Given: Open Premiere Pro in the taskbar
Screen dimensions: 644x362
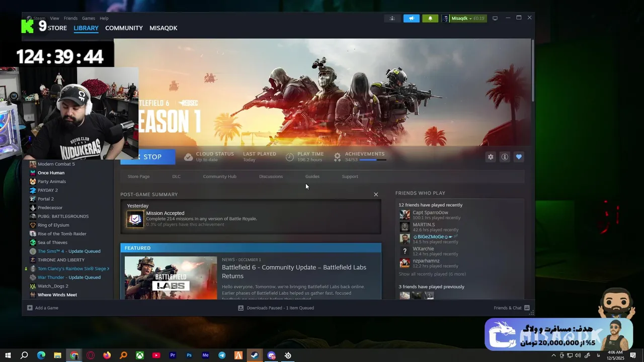Looking at the screenshot, I should 173,355.
